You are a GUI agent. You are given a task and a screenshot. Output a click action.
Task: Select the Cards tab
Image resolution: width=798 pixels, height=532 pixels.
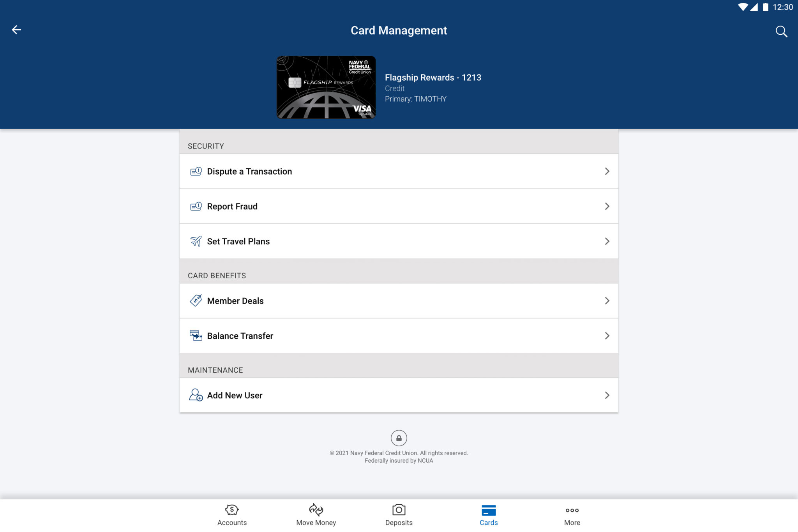pos(489,514)
